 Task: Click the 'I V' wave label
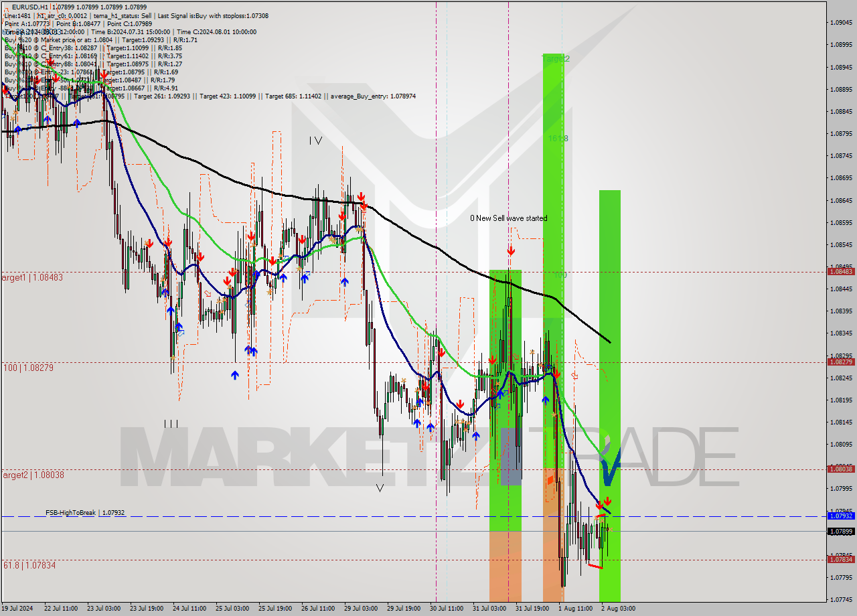tap(315, 141)
